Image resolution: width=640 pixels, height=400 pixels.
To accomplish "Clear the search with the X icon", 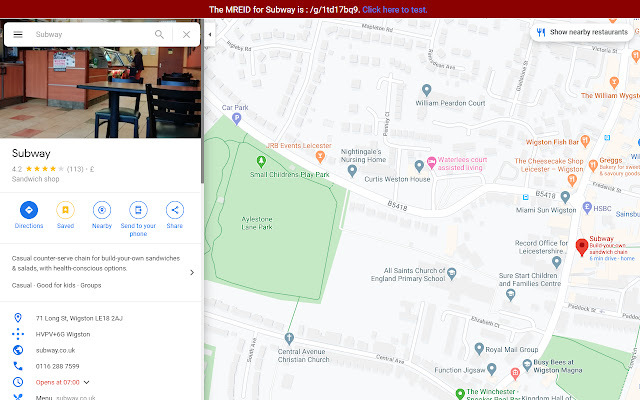I will pyautogui.click(x=186, y=34).
